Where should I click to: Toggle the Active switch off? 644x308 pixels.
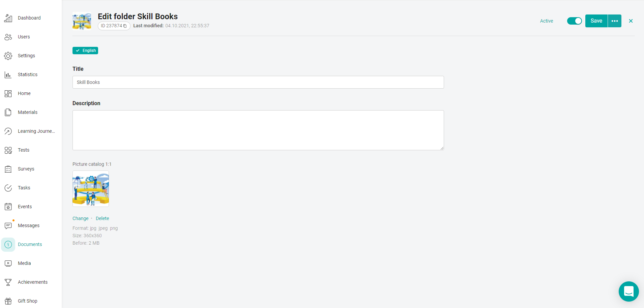[x=574, y=21]
